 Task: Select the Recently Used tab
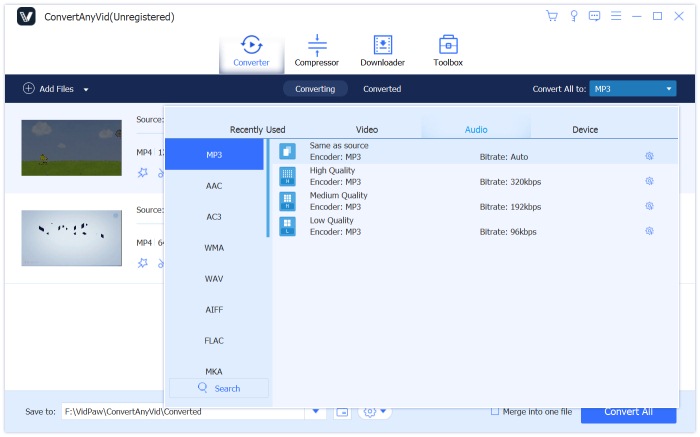click(258, 130)
